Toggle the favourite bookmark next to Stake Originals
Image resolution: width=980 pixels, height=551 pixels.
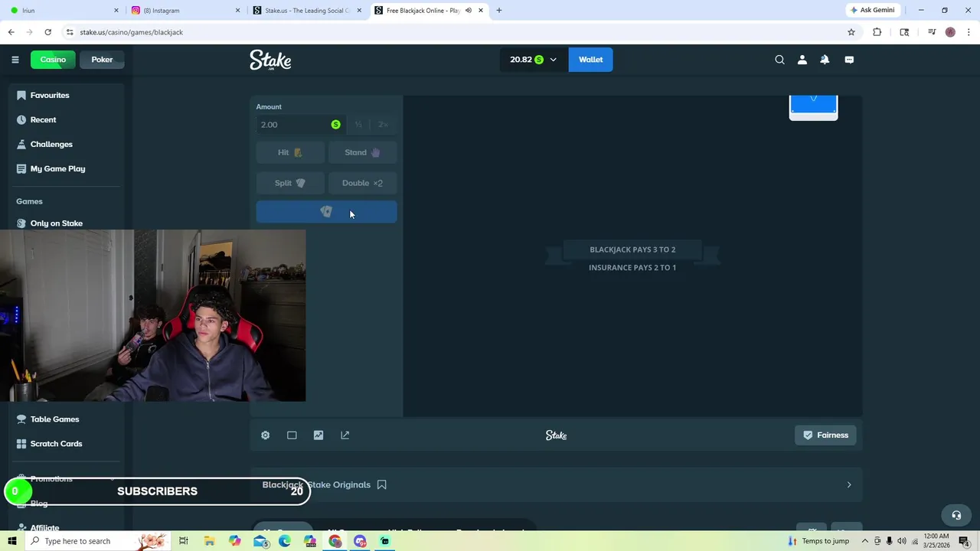381,485
